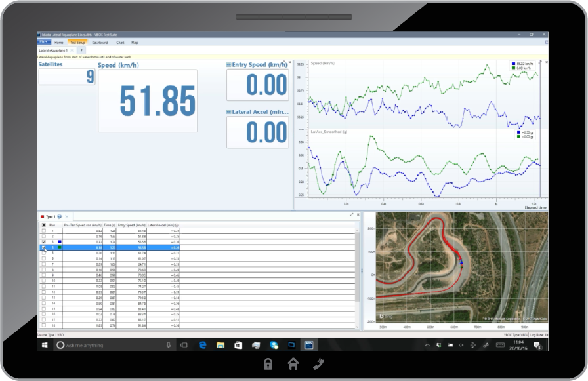Open the File dropdown menu
588x381 pixels.
43,42
